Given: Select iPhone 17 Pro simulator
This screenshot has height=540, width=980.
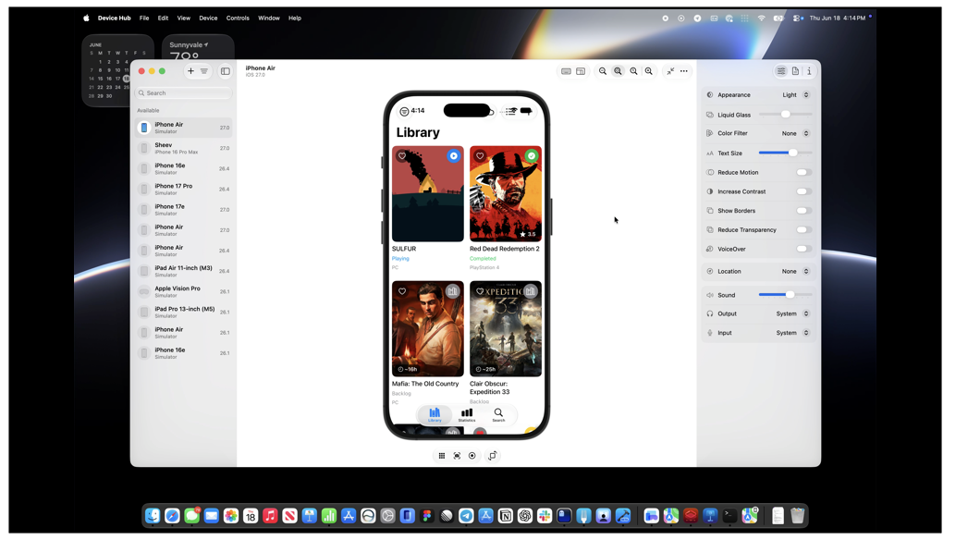Looking at the screenshot, I should [x=184, y=189].
